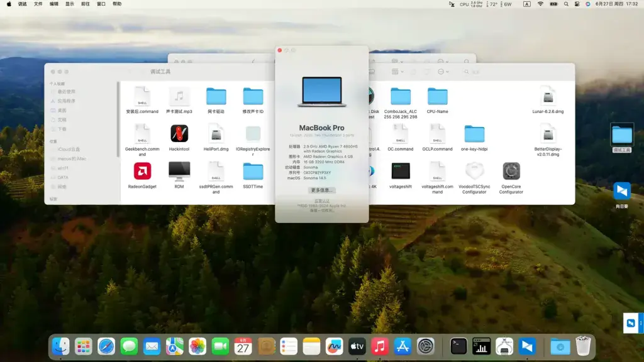Screen dimensions: 644x362
Task: Select the 修改声卡ID folder
Action: [x=253, y=96]
